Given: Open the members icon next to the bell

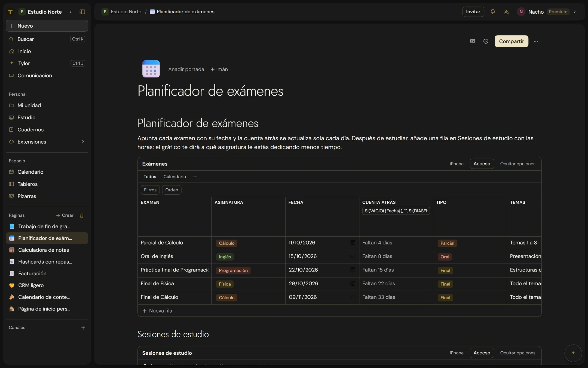Looking at the screenshot, I should pyautogui.click(x=506, y=12).
